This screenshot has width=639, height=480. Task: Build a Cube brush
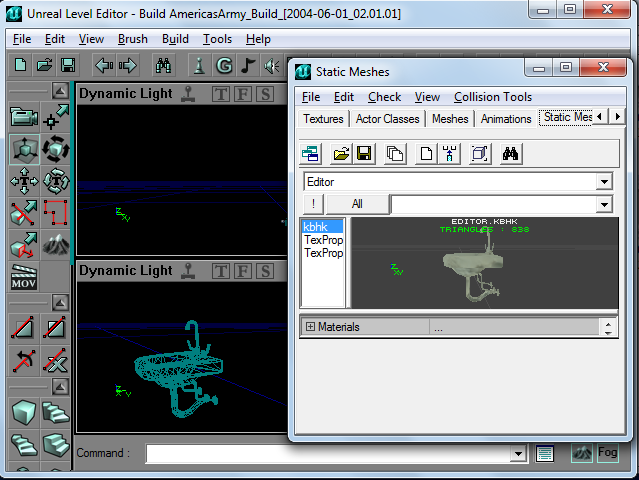(x=24, y=412)
